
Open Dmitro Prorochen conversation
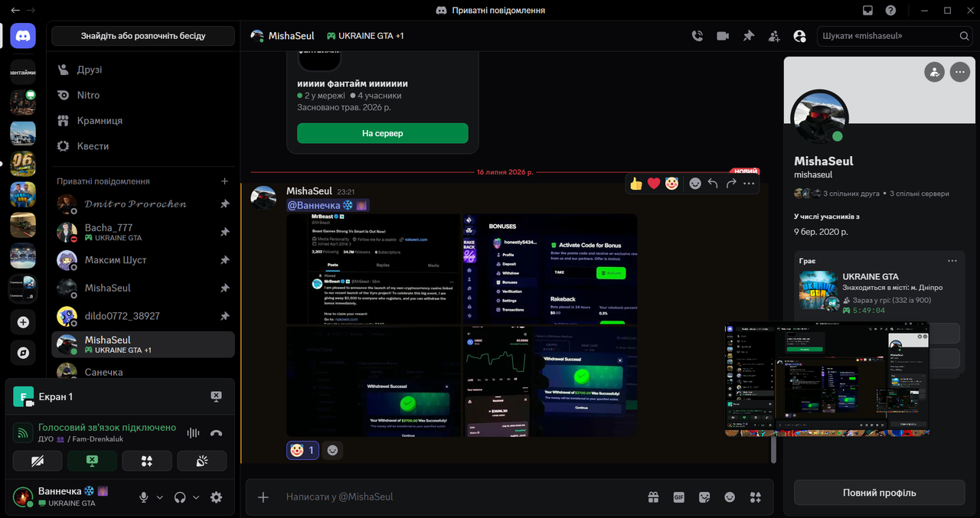coord(143,204)
